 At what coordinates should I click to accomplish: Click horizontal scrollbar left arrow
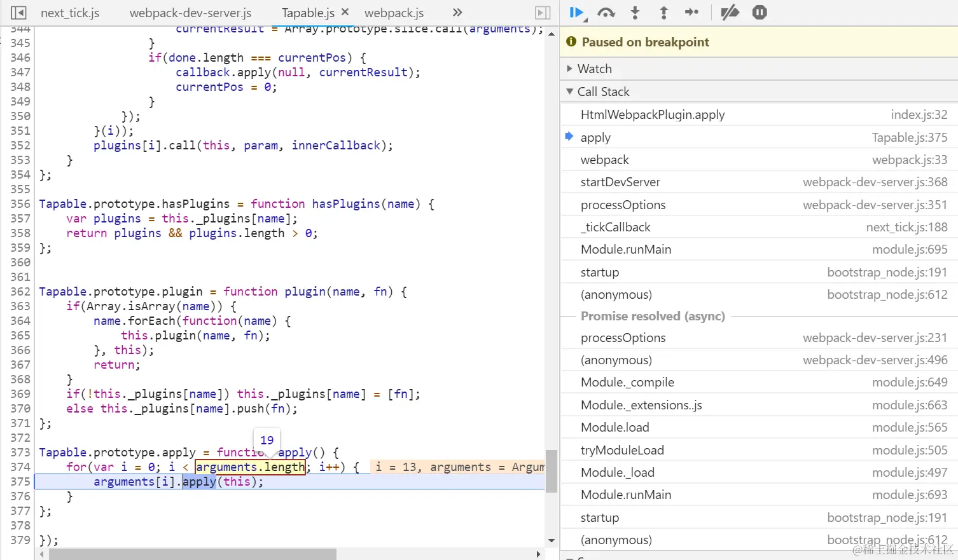pos(42,554)
